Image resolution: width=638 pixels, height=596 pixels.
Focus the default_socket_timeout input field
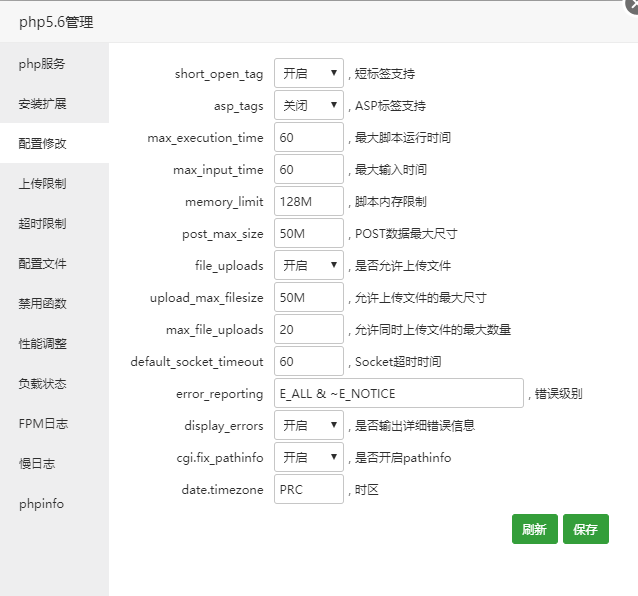click(309, 361)
